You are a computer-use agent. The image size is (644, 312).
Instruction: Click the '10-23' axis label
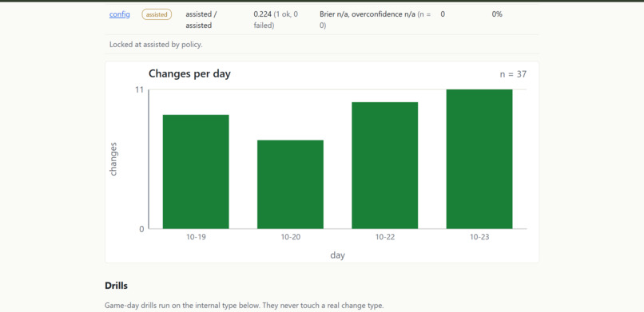(x=479, y=237)
